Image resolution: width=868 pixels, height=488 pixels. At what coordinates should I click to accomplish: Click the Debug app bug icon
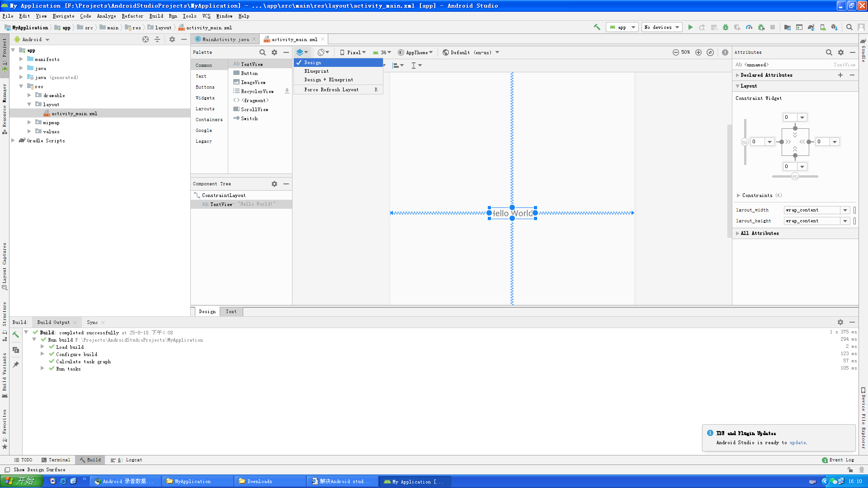[x=726, y=27]
